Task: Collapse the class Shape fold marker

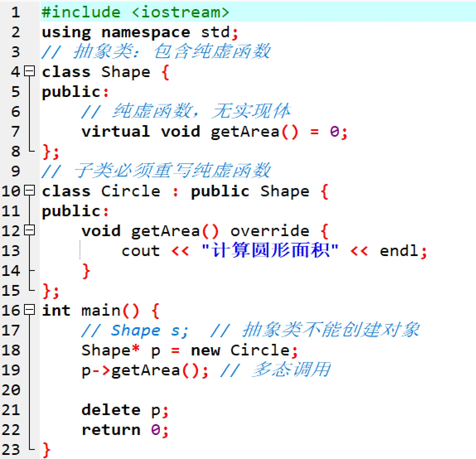Action: click(x=29, y=71)
